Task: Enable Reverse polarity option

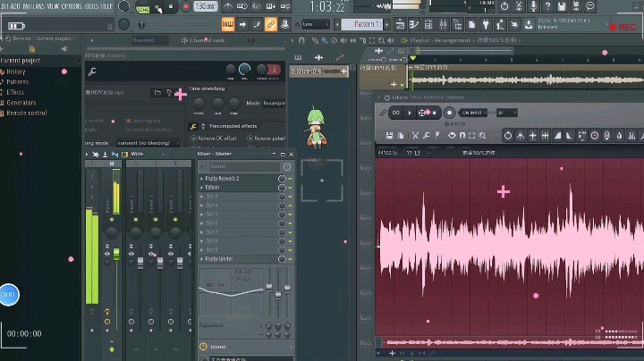Action: (x=266, y=139)
